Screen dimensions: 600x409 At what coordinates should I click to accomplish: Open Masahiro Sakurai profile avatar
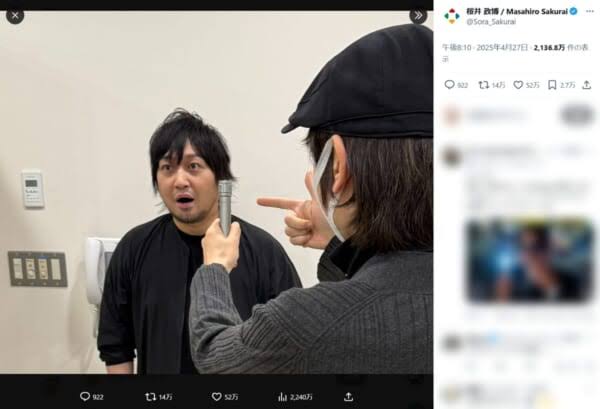point(452,16)
